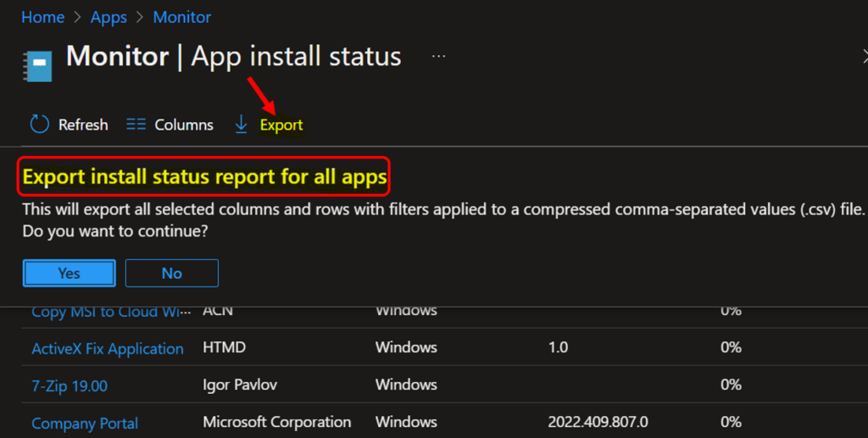Click the Export download arrow icon
The width and height of the screenshot is (868, 438).
pyautogui.click(x=241, y=125)
